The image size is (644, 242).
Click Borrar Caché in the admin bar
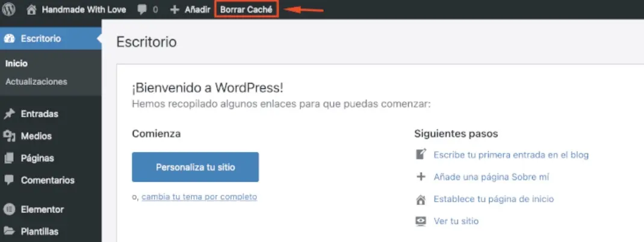coord(246,10)
